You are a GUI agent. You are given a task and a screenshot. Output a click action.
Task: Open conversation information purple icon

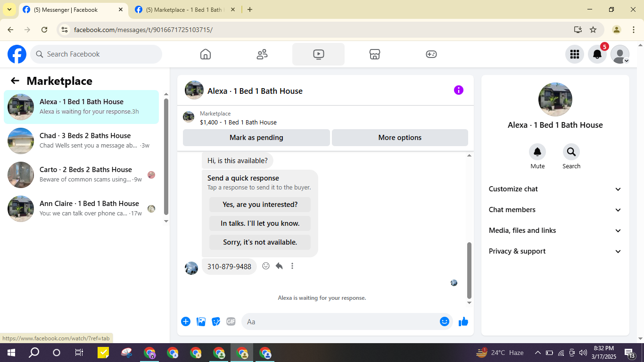459,90
